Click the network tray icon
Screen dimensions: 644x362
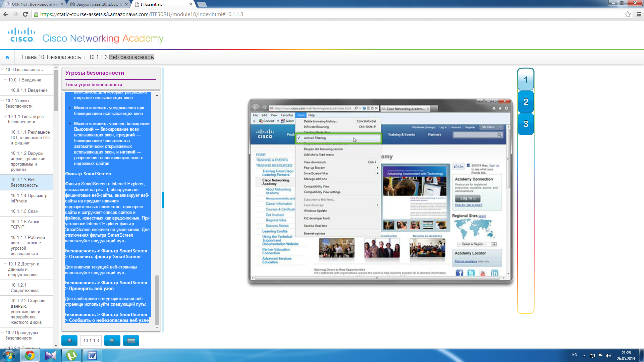pos(592,356)
